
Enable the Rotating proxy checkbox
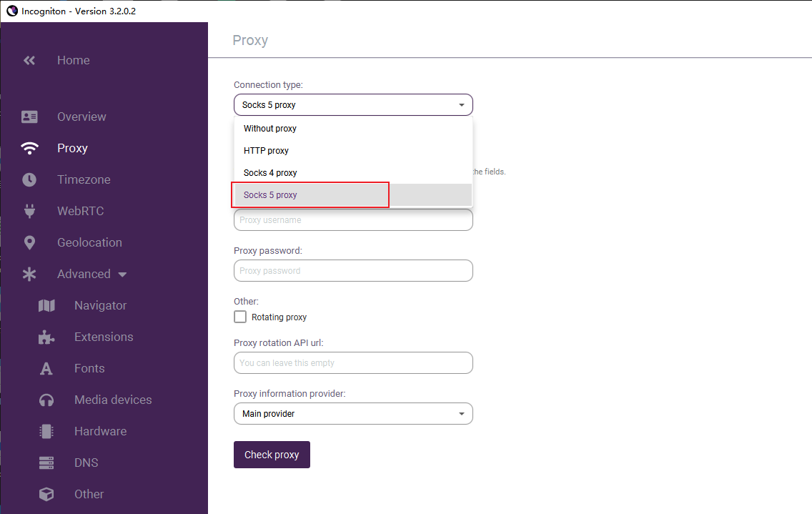[x=240, y=317]
